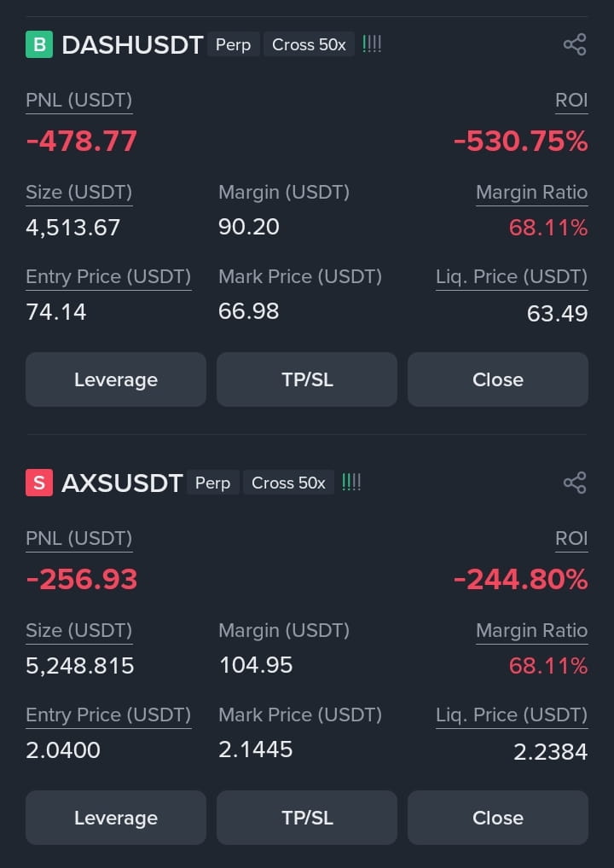Tap the DASHUSDT ADL indicator bars
This screenshot has width=614, height=868.
click(x=372, y=44)
